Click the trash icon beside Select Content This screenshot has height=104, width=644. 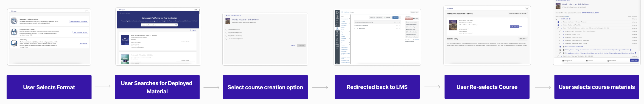521,27
